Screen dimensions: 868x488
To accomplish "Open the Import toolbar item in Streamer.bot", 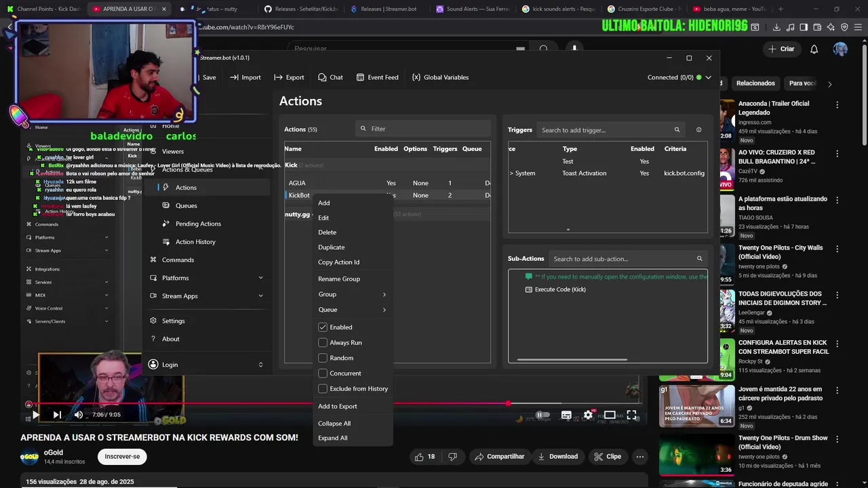I will click(x=245, y=77).
